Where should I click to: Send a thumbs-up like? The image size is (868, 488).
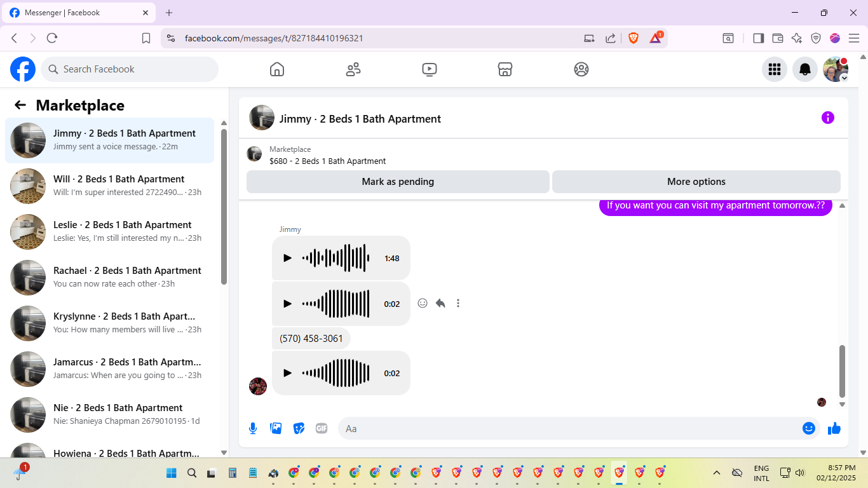[x=834, y=428]
